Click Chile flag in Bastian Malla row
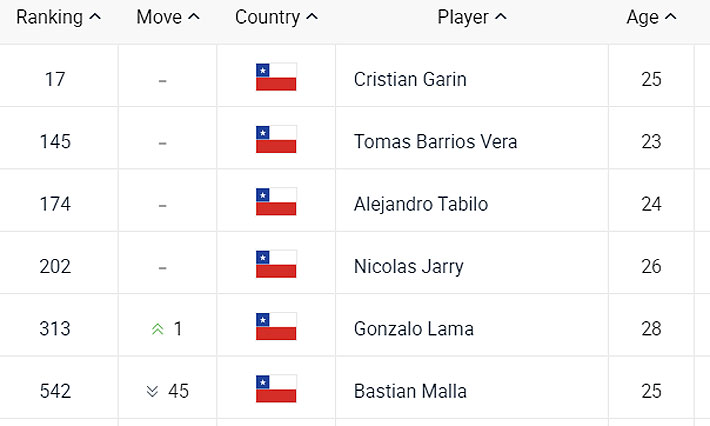The height and width of the screenshot is (426, 710). [x=276, y=389]
